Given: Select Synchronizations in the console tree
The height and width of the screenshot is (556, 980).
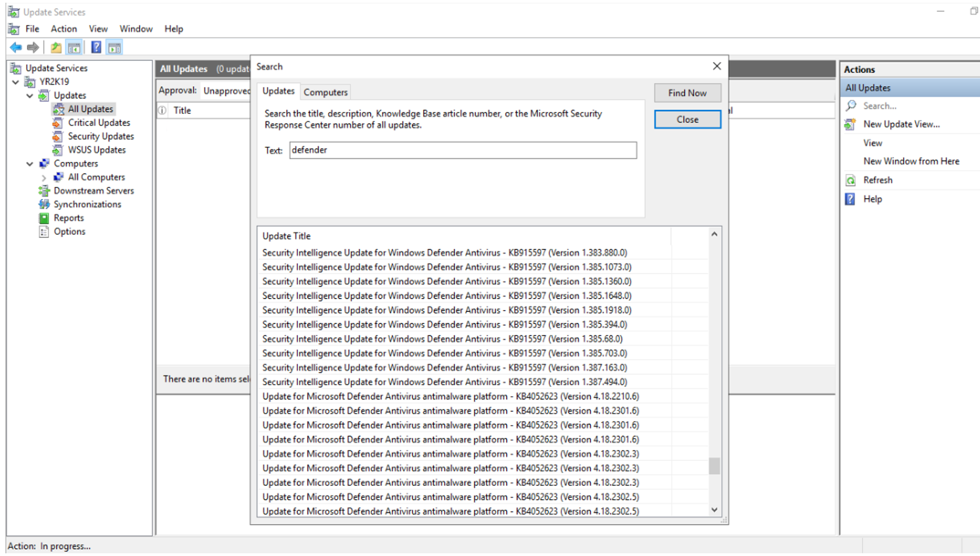Looking at the screenshot, I should point(87,204).
